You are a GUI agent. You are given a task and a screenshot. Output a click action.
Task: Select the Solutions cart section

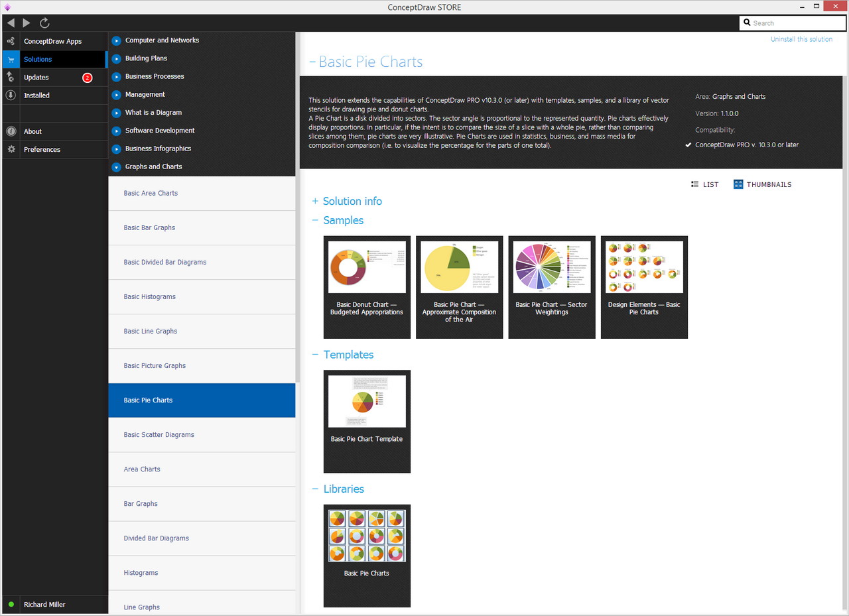point(55,59)
